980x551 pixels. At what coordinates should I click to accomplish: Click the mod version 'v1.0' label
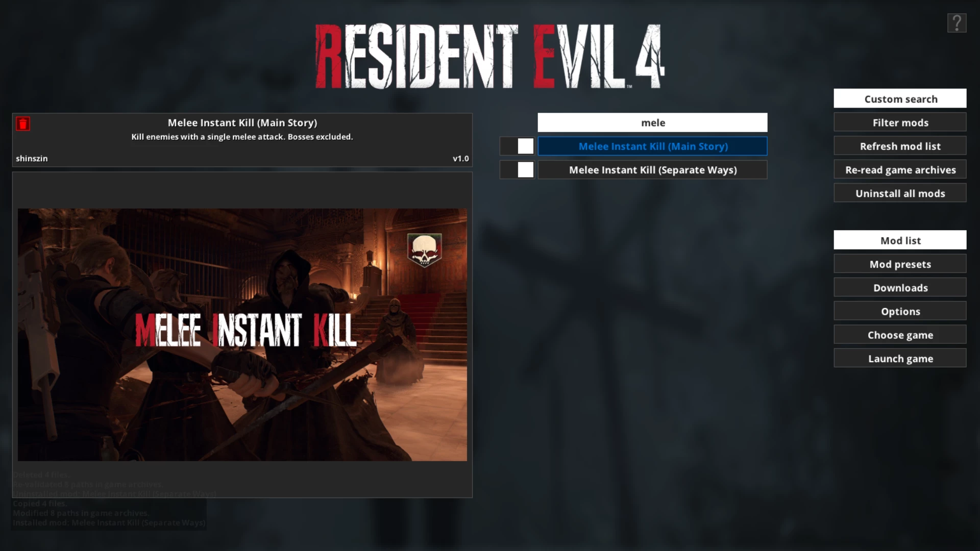[460, 159]
